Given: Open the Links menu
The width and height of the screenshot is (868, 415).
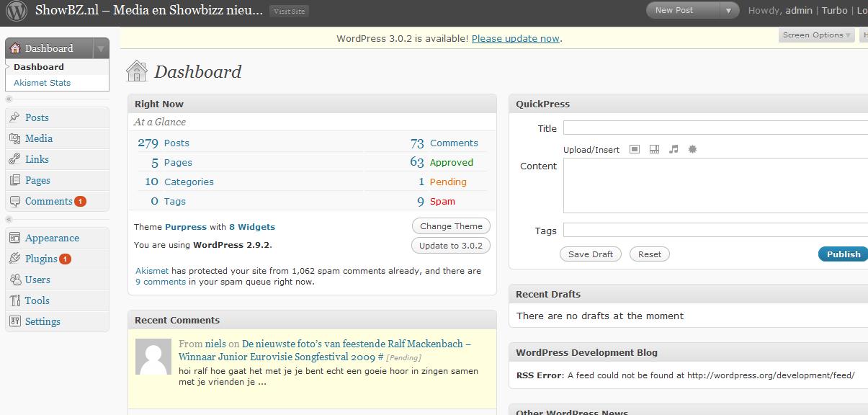Looking at the screenshot, I should (x=37, y=159).
